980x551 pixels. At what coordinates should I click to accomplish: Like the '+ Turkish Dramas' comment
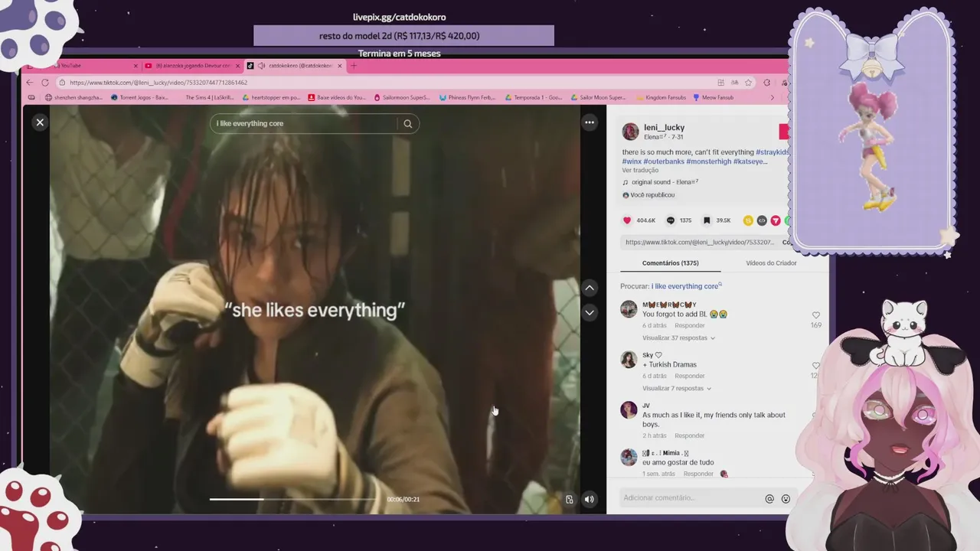(x=815, y=366)
